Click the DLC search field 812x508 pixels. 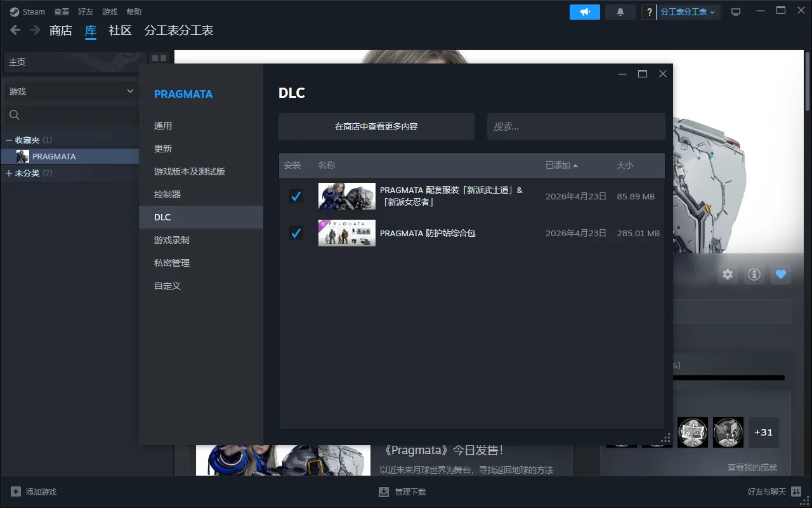coord(575,126)
